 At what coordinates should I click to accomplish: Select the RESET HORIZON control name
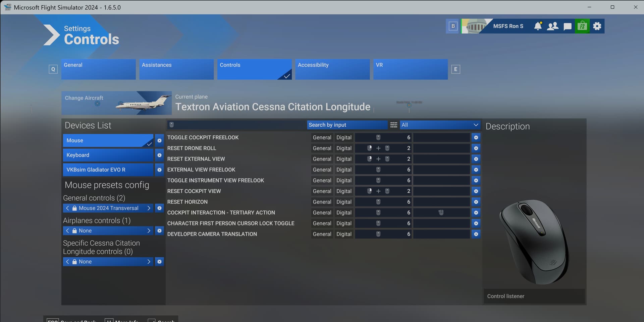pos(187,202)
